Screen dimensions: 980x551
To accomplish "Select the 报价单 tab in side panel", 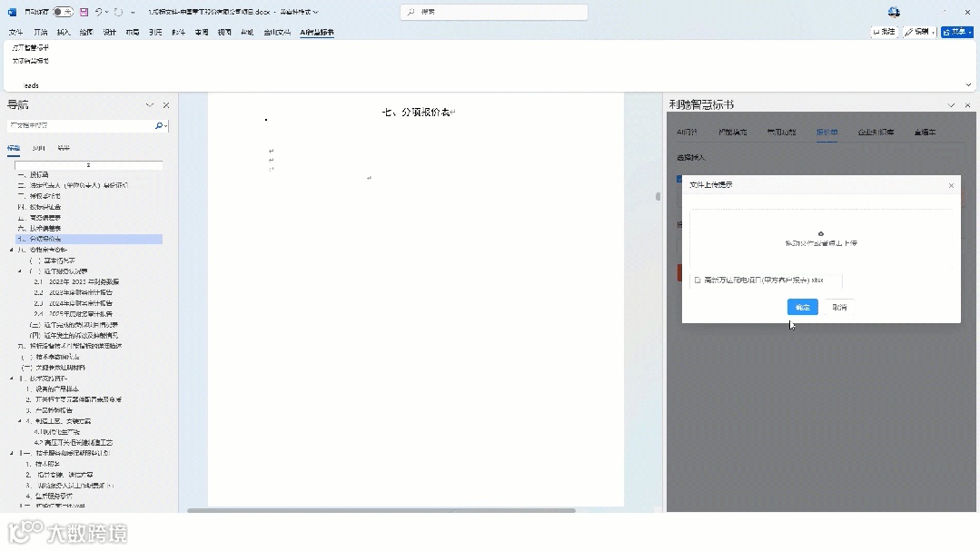I will (x=827, y=133).
